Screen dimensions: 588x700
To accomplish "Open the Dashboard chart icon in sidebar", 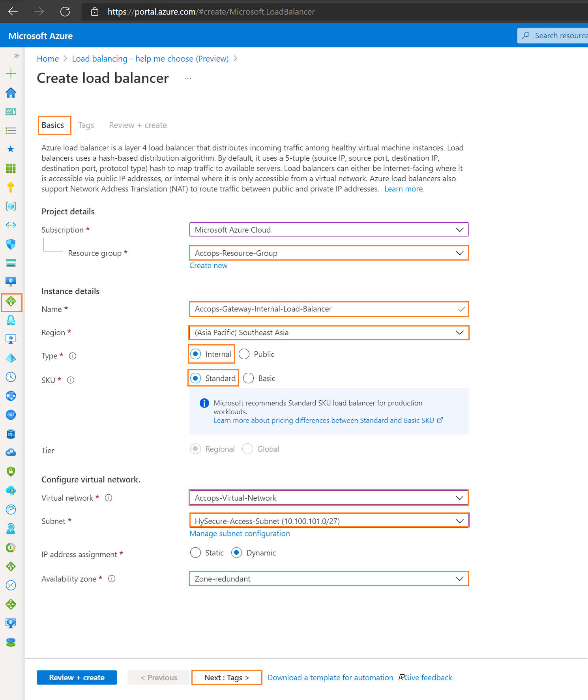I will click(x=11, y=112).
